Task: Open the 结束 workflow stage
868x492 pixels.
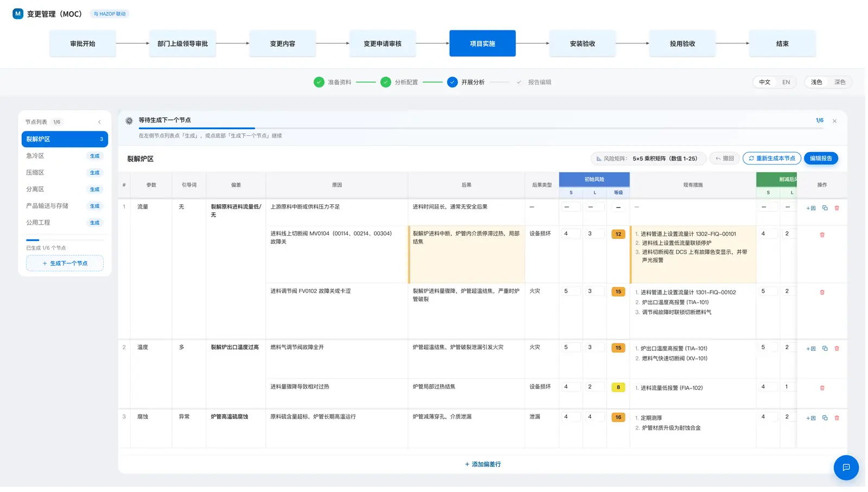Action: tap(782, 43)
